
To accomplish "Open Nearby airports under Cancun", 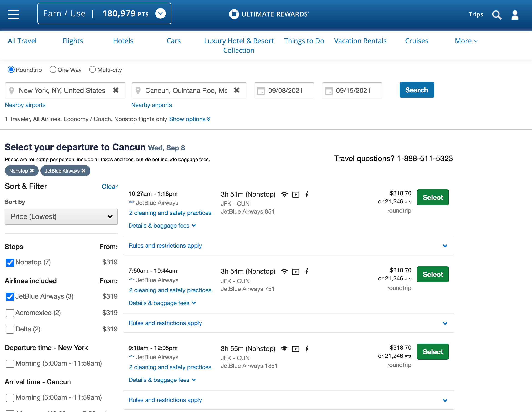I will 151,105.
